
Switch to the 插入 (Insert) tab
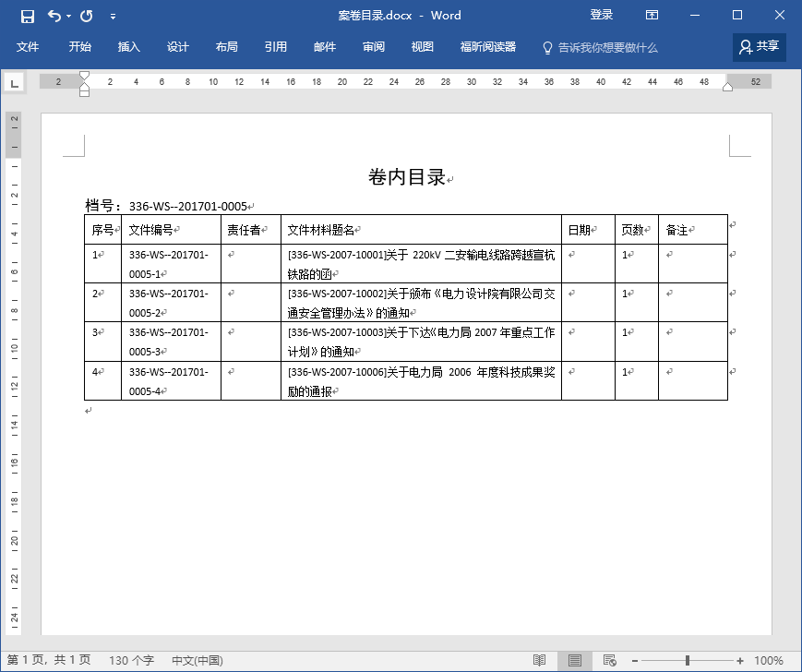pyautogui.click(x=129, y=47)
